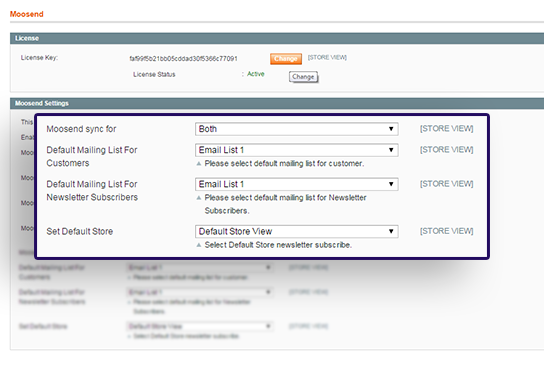
Task: Click the orange Change button
Action: (x=286, y=59)
